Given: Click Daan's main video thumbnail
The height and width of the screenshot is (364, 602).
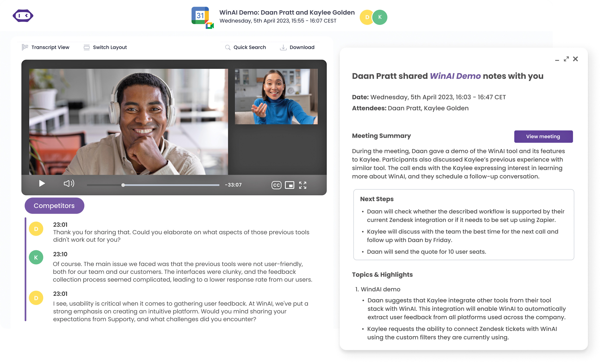Looking at the screenshot, I should point(128,121).
